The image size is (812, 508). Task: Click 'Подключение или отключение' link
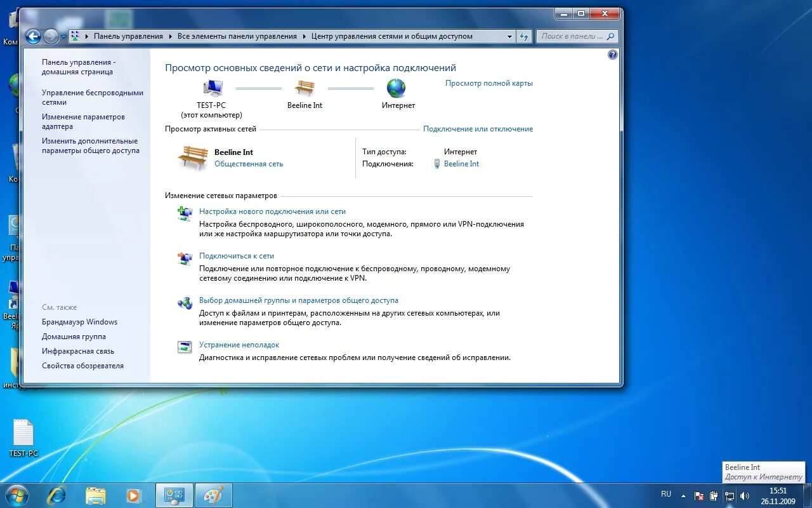478,129
